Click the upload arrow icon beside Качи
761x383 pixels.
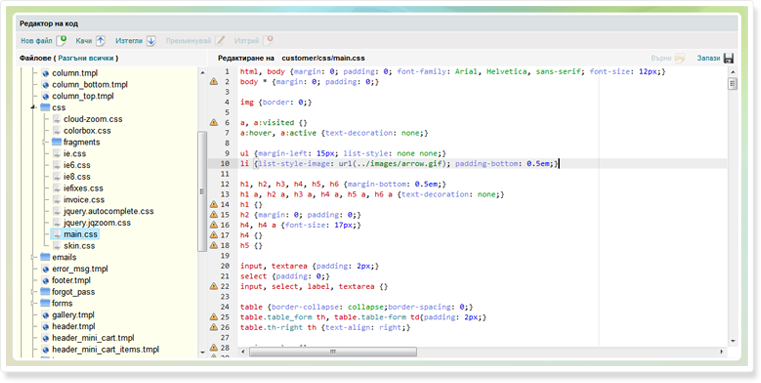point(100,41)
